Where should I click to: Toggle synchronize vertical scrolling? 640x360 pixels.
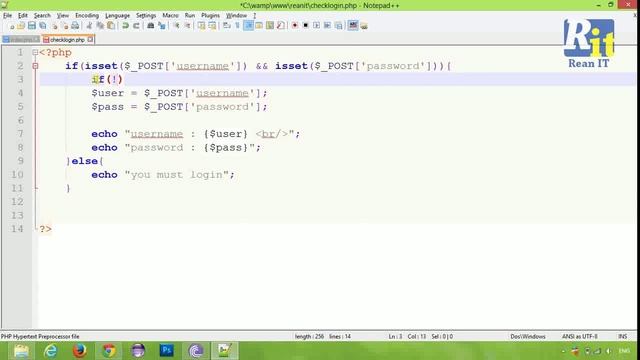pos(202,26)
